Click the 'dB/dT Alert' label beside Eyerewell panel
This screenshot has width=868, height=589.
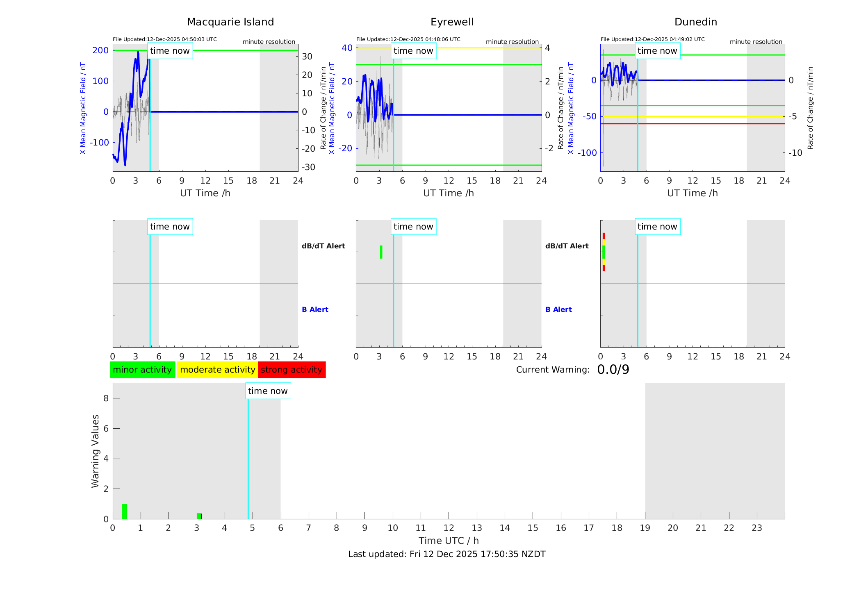point(567,246)
